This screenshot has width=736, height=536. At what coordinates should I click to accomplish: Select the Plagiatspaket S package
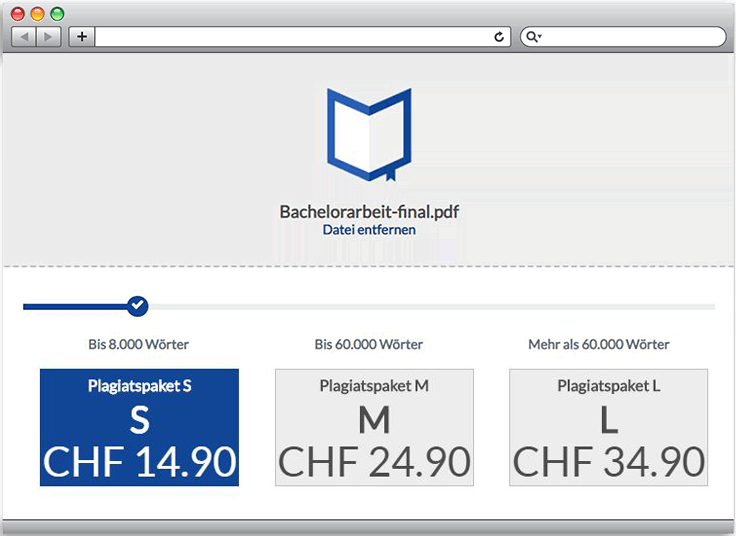(139, 427)
